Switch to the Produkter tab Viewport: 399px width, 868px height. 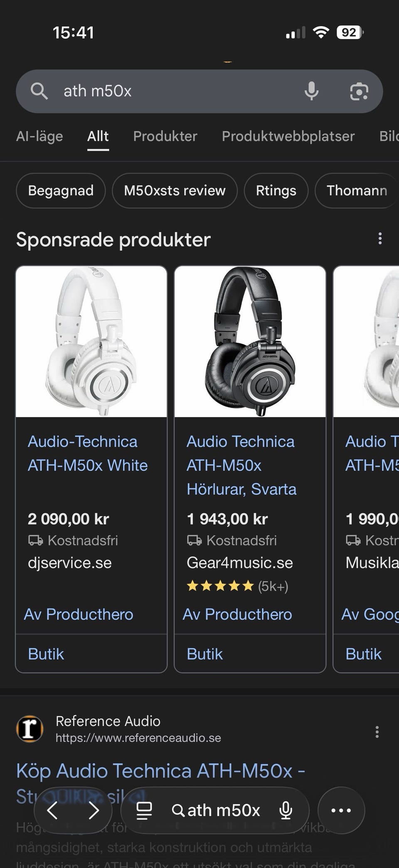165,136
